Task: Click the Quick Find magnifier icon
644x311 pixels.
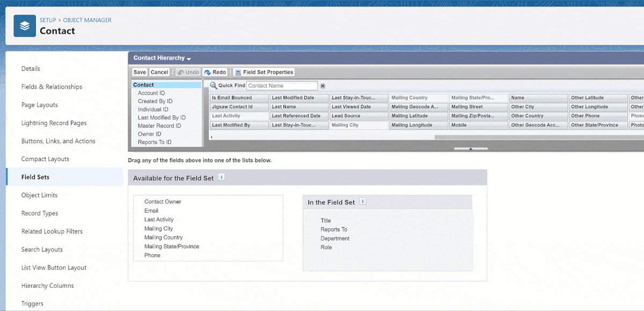Action: 213,85
